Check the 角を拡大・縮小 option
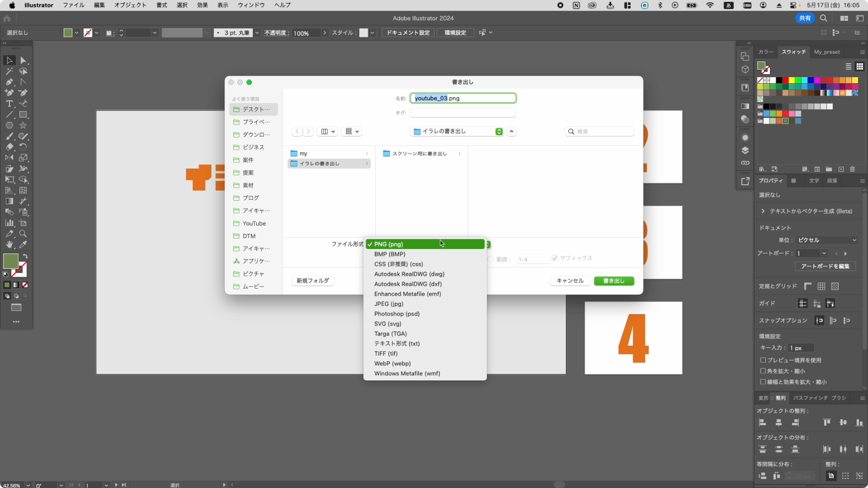 [x=763, y=371]
